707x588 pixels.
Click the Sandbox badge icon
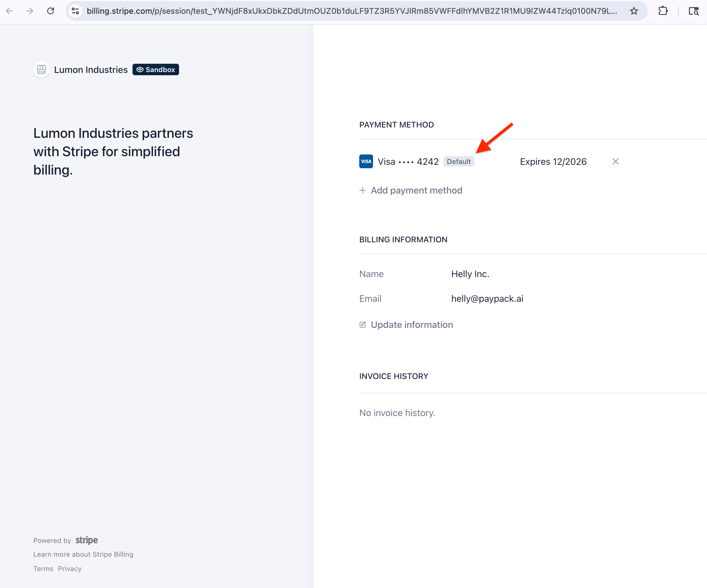[140, 69]
